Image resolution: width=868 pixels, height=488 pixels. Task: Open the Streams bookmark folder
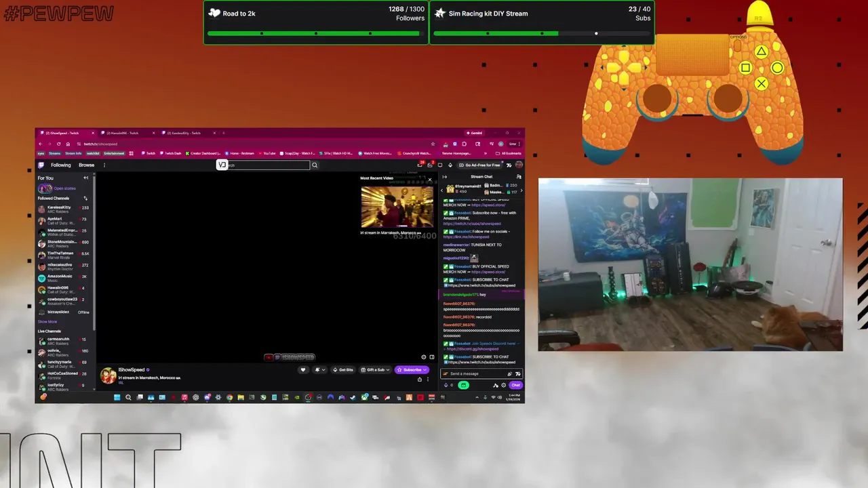coord(55,153)
